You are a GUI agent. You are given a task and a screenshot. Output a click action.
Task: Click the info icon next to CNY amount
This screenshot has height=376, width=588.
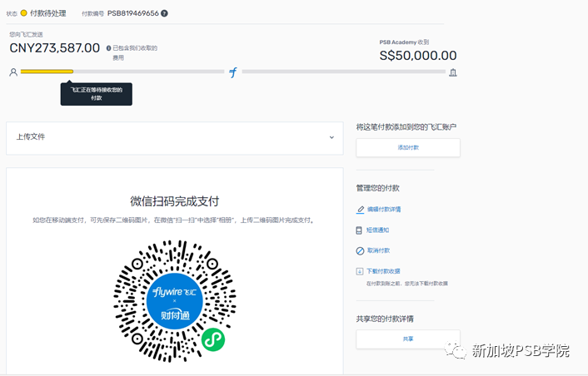pos(108,48)
